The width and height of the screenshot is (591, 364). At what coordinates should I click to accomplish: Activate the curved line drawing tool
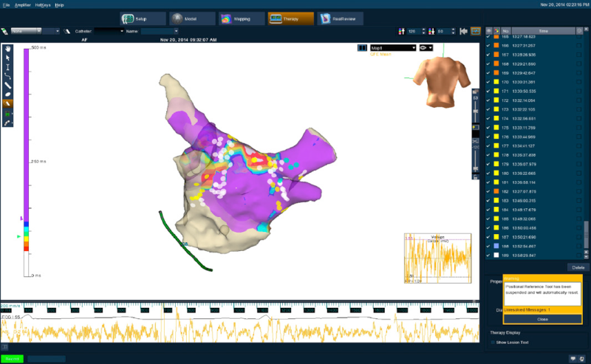pos(8,76)
